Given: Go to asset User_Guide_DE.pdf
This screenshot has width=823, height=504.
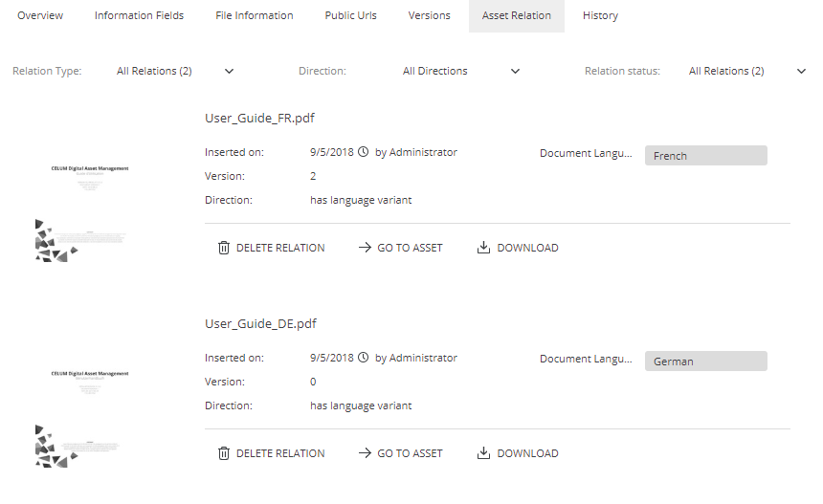Looking at the screenshot, I should 400,453.
